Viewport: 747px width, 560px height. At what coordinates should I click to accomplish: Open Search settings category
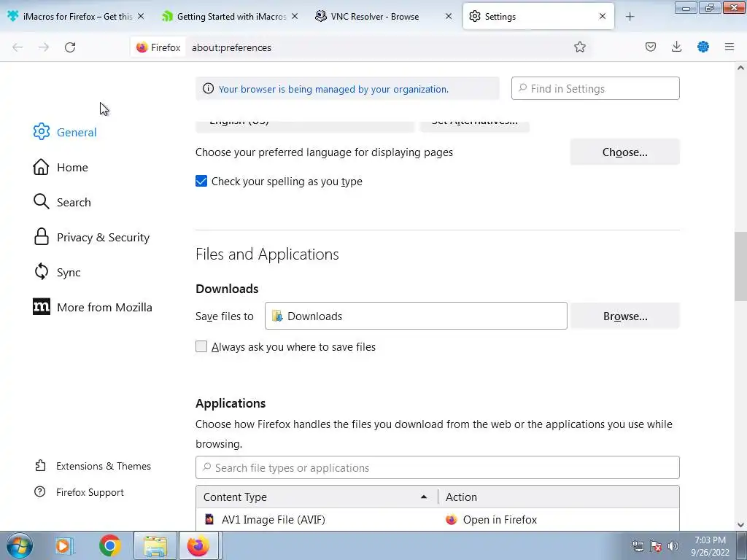pyautogui.click(x=62, y=202)
